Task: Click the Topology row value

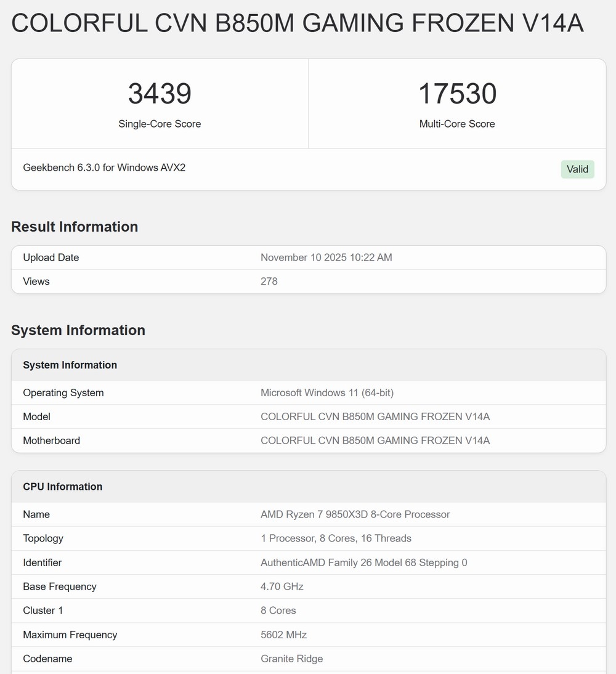Action: pos(337,538)
